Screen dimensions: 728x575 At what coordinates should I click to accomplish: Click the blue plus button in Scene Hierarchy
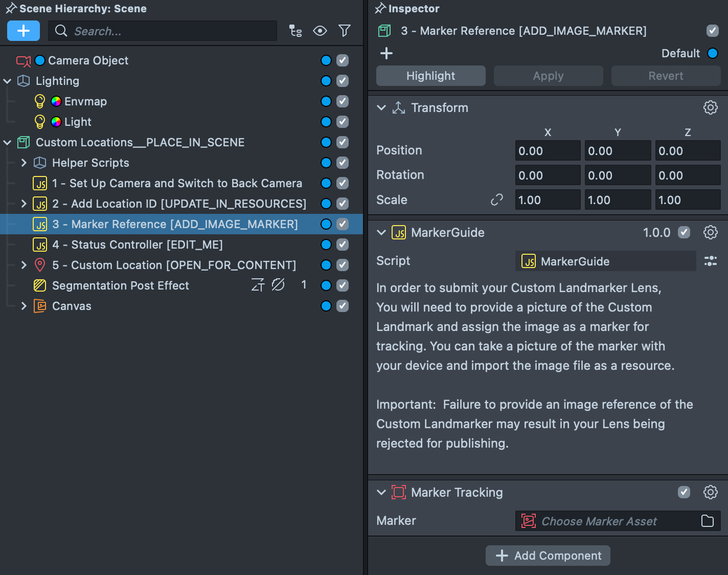[23, 31]
